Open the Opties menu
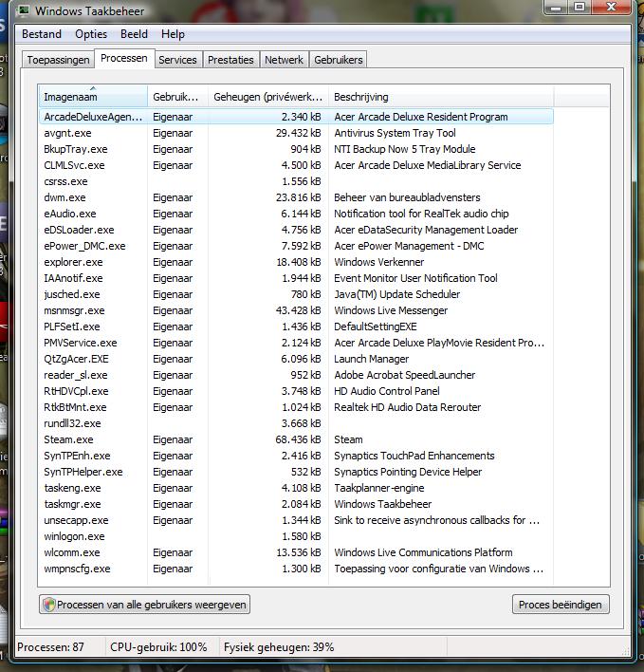The image size is (644, 672). 91,34
